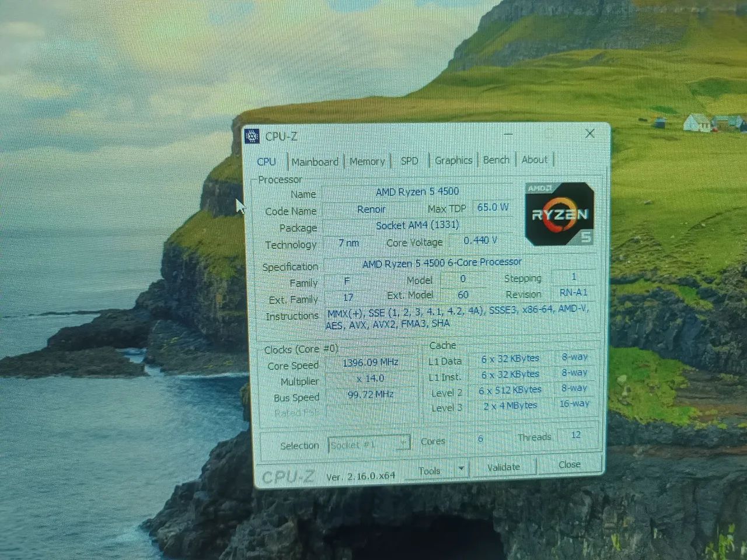Click the Core Speed value 1396.09 MHz
Viewport: 747px width, 560px height.
coord(371,363)
